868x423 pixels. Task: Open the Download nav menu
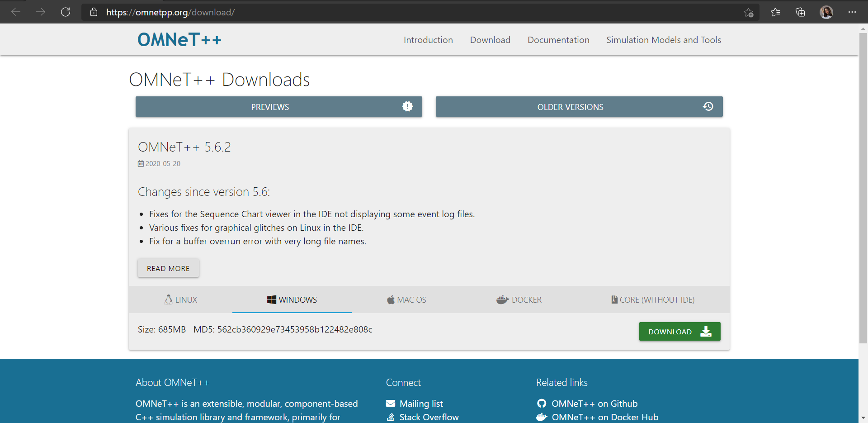[490, 40]
